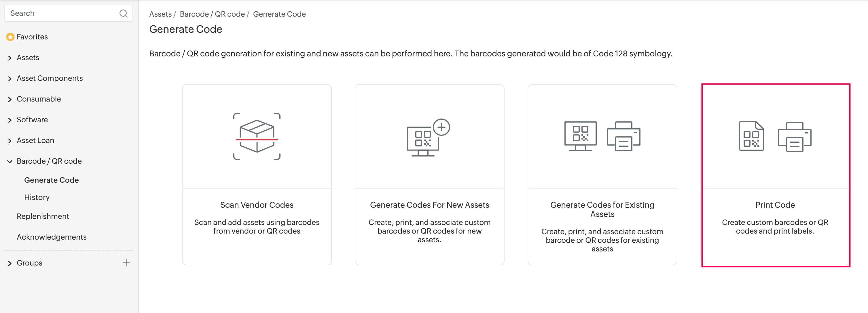Collapse the Barcode / QR code section
Viewport: 868px width, 313px height.
coord(10,162)
